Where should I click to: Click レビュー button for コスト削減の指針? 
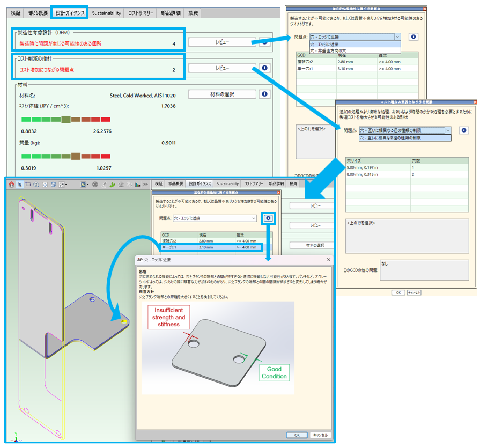tap(221, 68)
